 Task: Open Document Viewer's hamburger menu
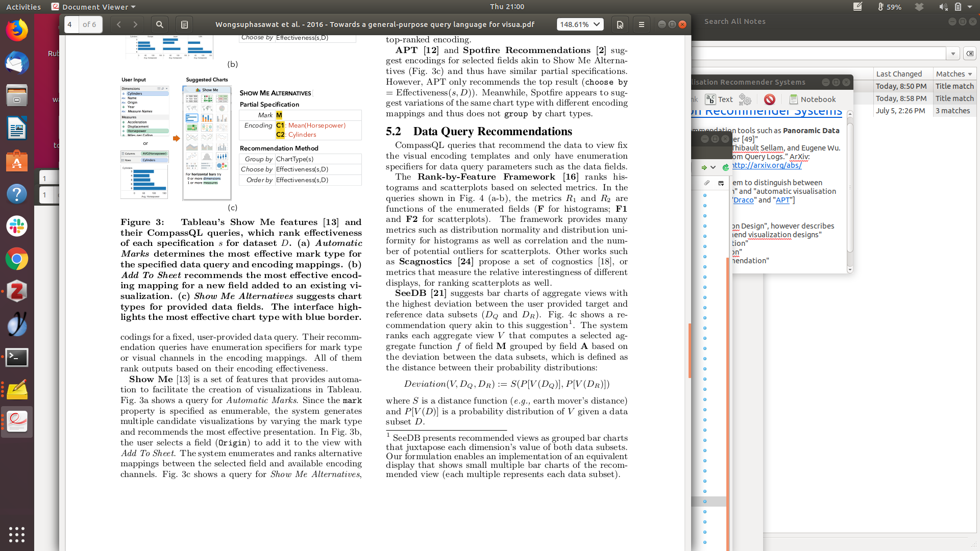pos(642,24)
